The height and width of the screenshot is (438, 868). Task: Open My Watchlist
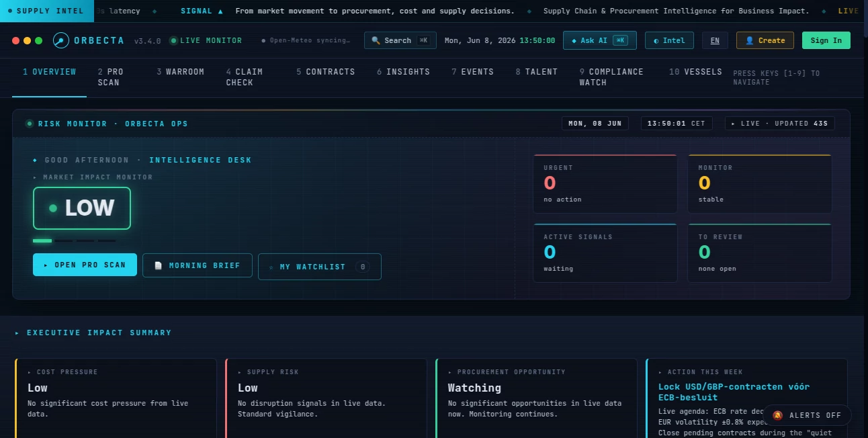320,267
